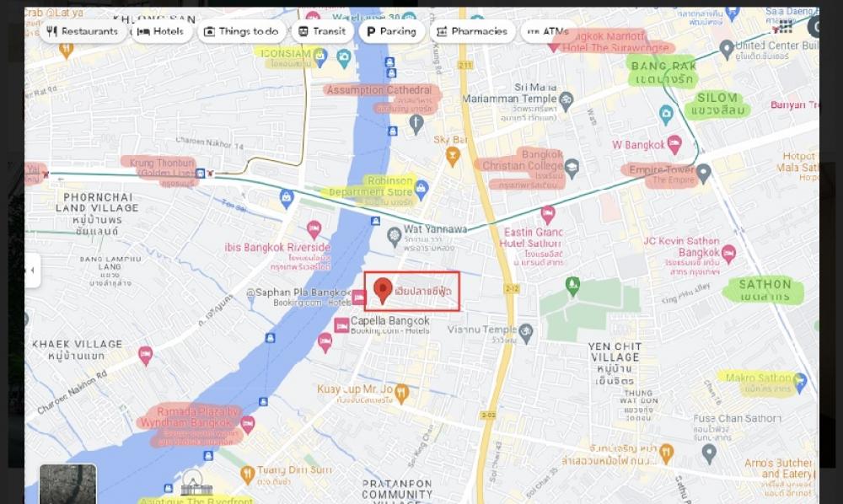
Task: Click KHAEK VILLAGE label
Action: coord(77,349)
